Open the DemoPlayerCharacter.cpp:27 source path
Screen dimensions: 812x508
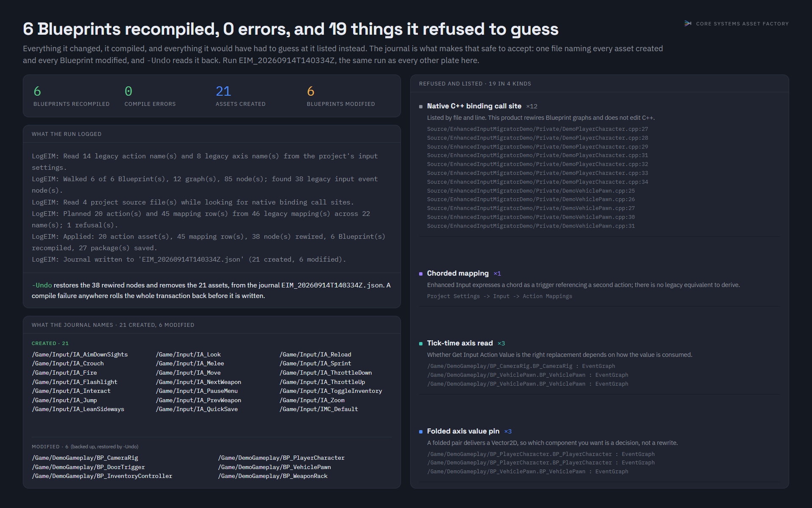coord(538,129)
